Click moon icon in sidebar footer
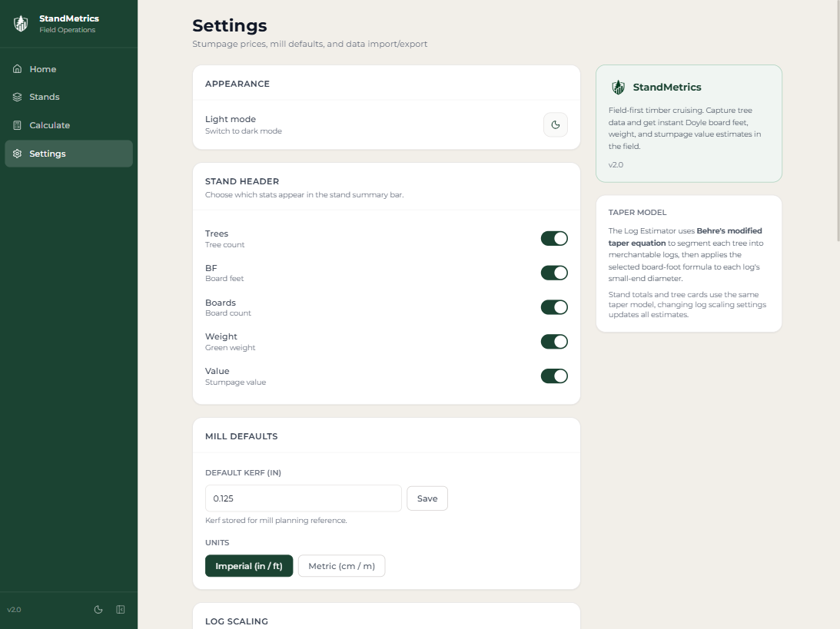The width and height of the screenshot is (840, 629). (x=98, y=610)
